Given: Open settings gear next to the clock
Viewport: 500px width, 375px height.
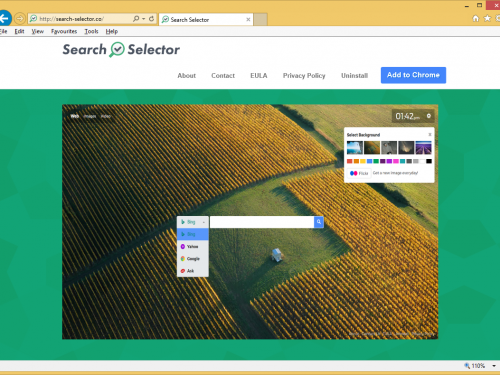Looking at the screenshot, I should (429, 116).
